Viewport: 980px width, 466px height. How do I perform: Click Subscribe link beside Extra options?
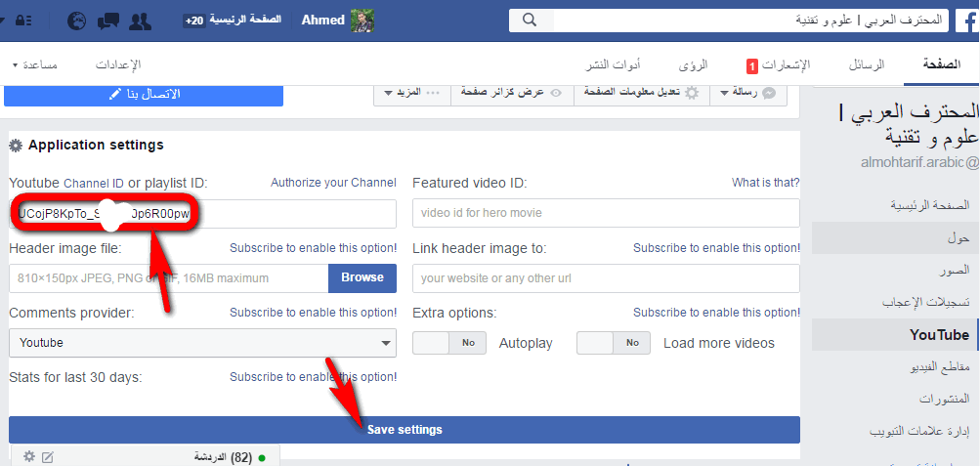click(x=716, y=312)
